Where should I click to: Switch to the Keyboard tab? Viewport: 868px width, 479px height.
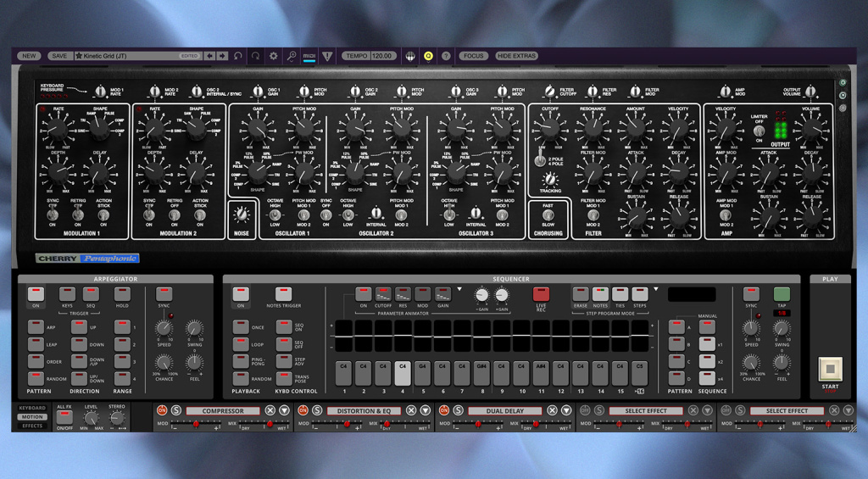click(32, 408)
